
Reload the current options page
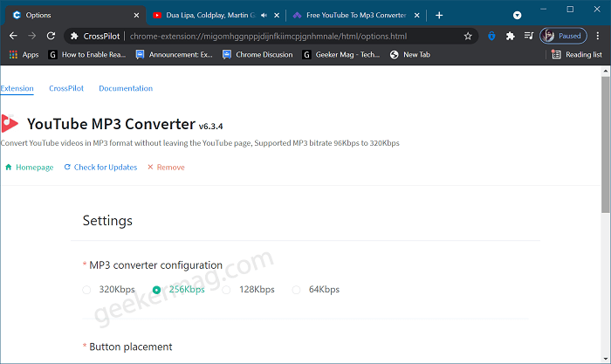click(x=51, y=36)
